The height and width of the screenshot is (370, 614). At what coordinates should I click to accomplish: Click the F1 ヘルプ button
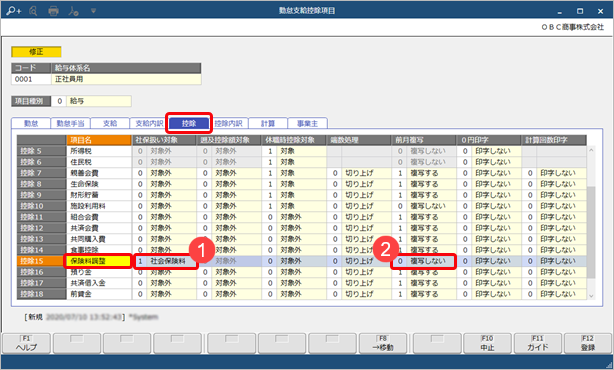26,343
